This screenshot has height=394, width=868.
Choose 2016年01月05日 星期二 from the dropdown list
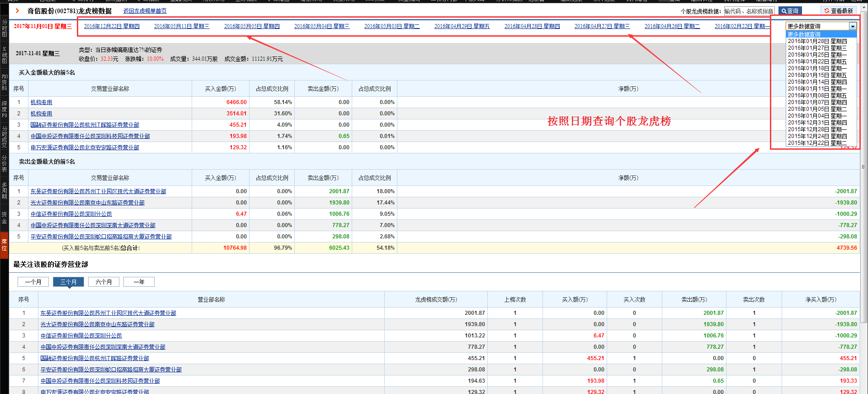coord(821,109)
